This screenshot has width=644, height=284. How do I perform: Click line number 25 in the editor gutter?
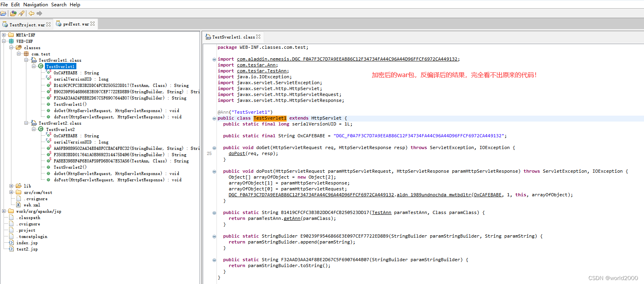[209, 153]
